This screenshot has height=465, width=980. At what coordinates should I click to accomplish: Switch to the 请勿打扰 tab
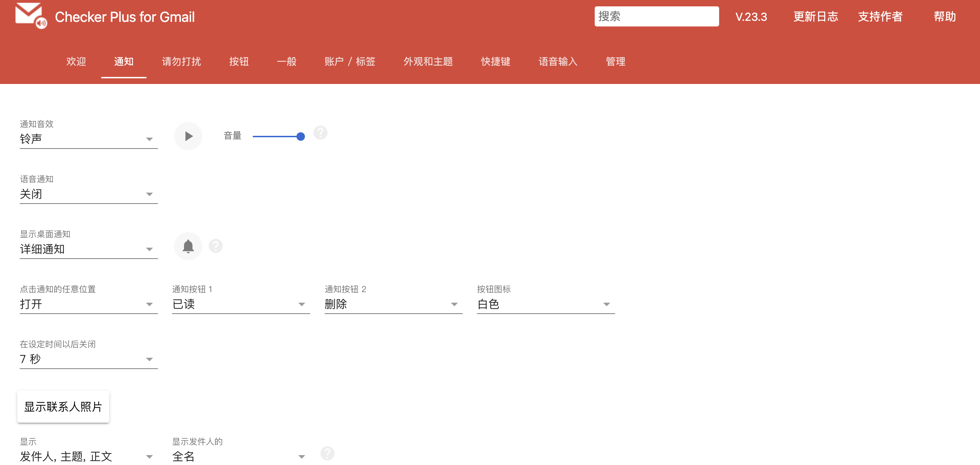point(181,61)
